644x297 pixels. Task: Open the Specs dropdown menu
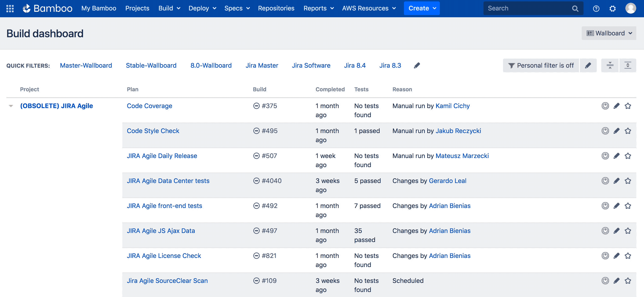(x=237, y=8)
